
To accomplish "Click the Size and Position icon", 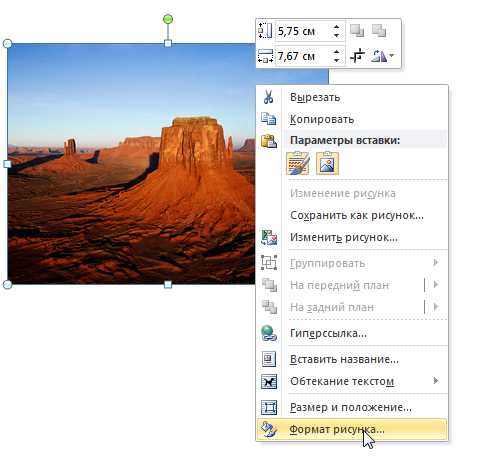I will (269, 407).
